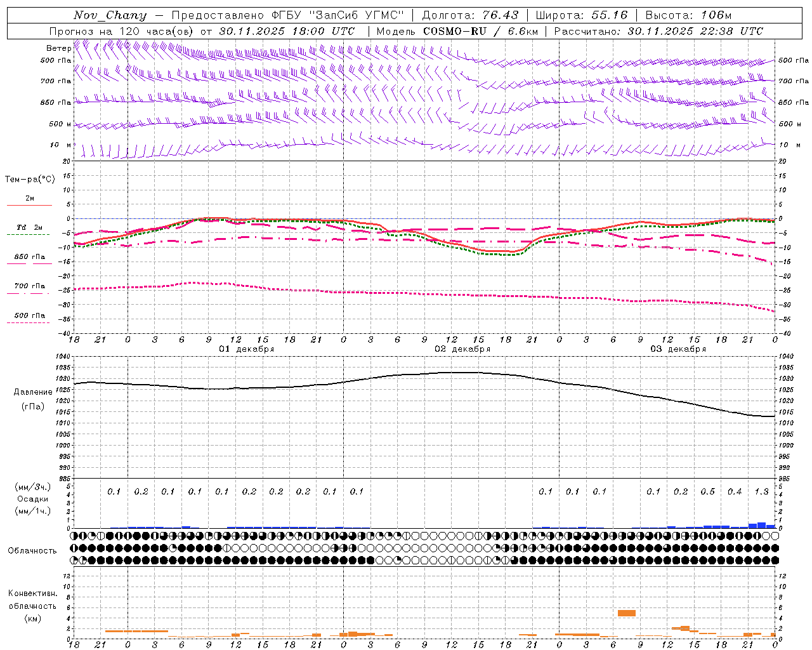
Task: Click the 'Ветер' wind panel label
Action: [x=58, y=48]
